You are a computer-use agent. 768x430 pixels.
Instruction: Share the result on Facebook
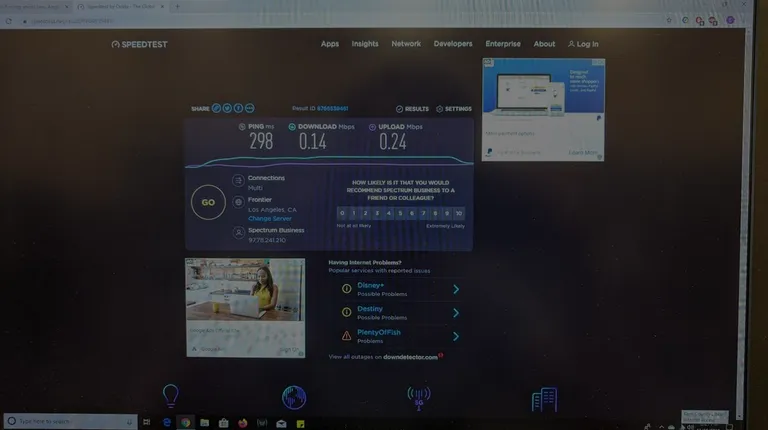[239, 108]
